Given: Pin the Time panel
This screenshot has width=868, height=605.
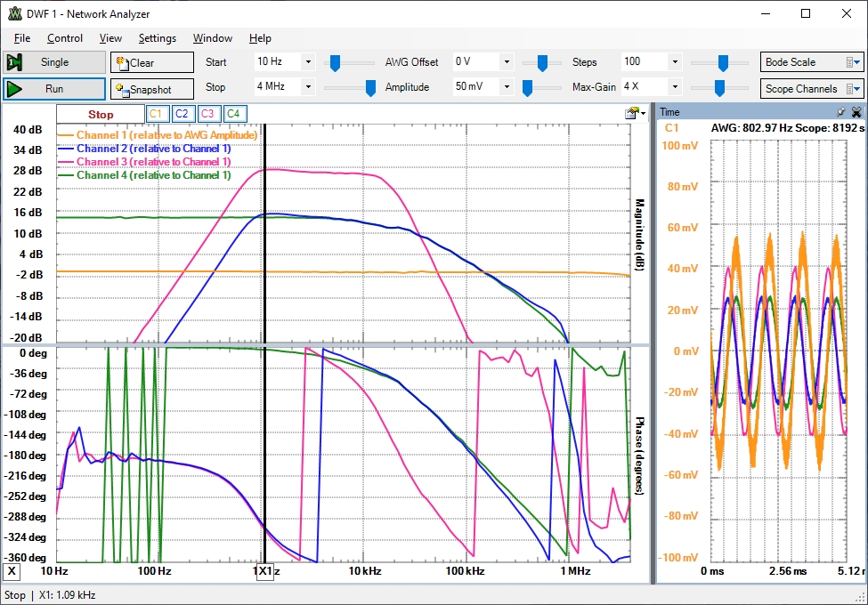Looking at the screenshot, I should tap(841, 112).
